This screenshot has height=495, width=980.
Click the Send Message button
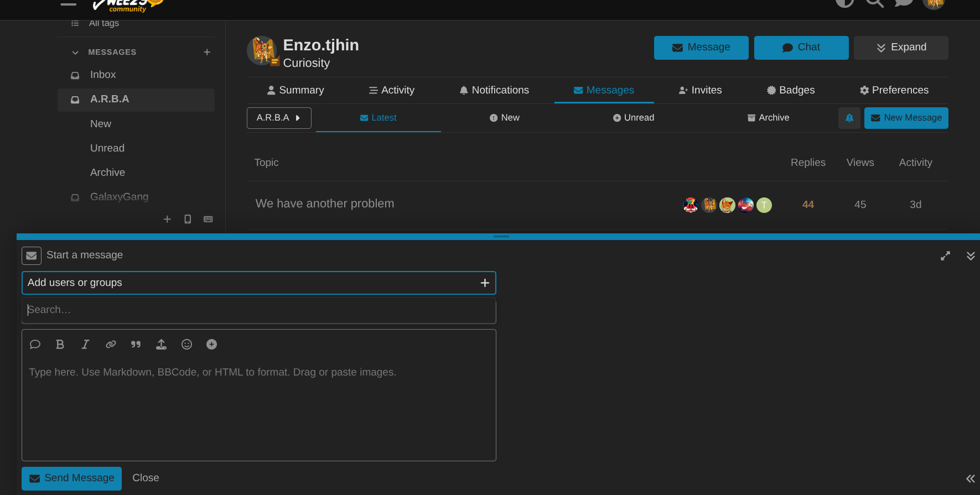point(71,478)
